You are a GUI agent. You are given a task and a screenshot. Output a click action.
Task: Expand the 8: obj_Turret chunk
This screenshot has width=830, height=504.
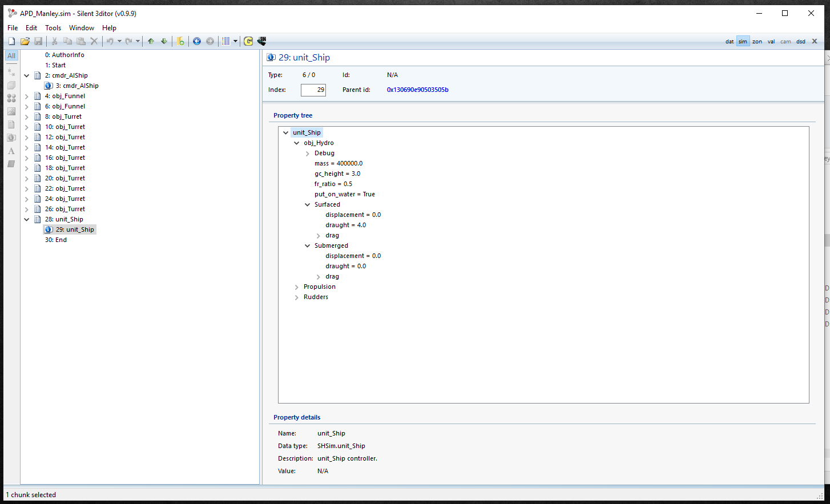27,116
